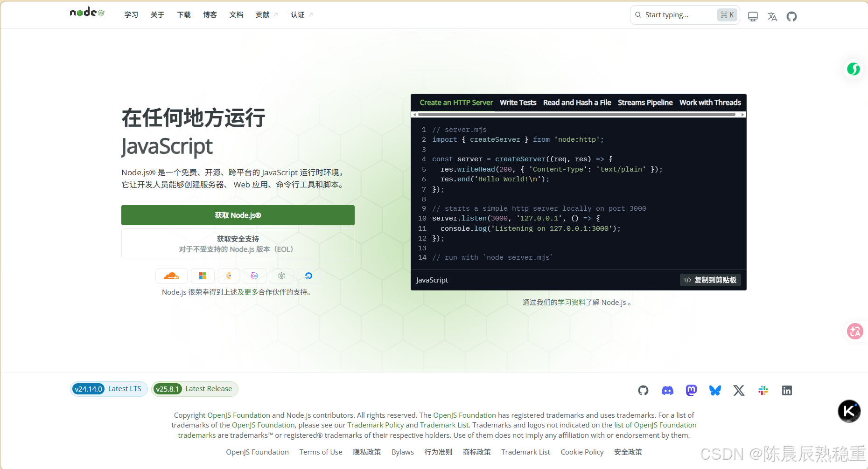
Task: Toggle the system theme monitor icon
Action: [x=753, y=17]
